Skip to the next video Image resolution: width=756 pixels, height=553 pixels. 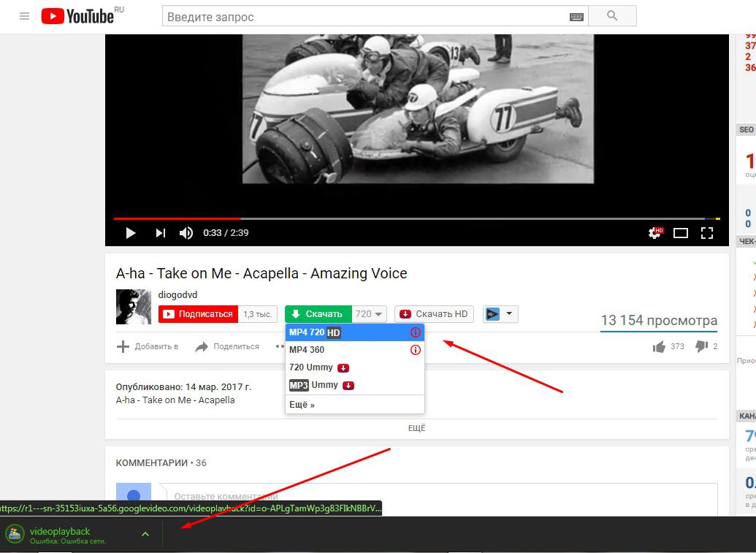coord(160,233)
